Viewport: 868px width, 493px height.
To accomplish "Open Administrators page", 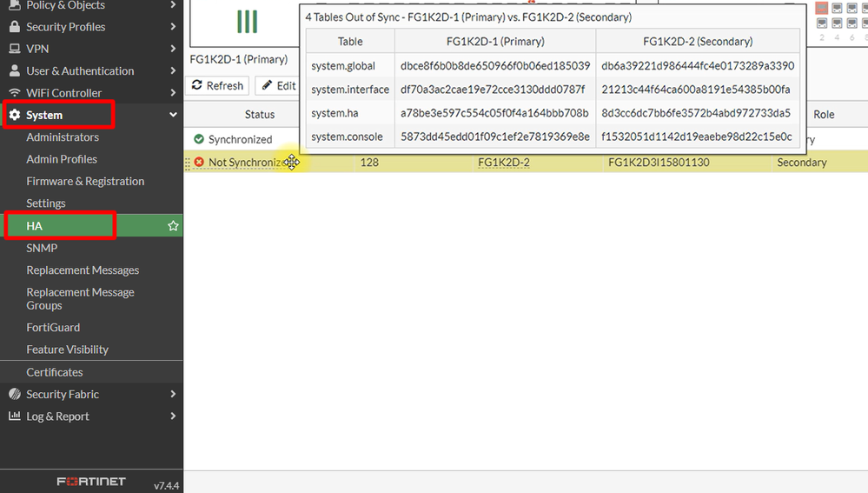I will coord(63,137).
